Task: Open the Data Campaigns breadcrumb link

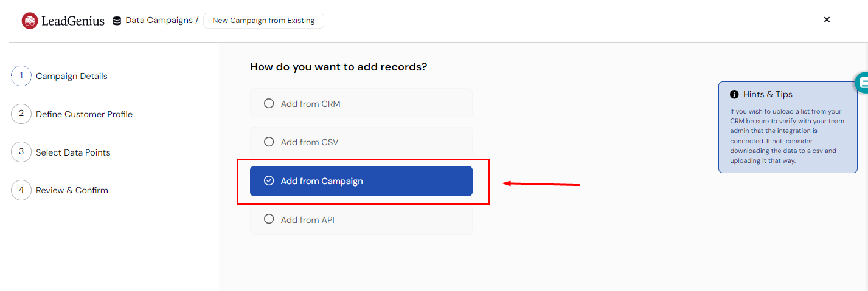Action: (x=159, y=21)
